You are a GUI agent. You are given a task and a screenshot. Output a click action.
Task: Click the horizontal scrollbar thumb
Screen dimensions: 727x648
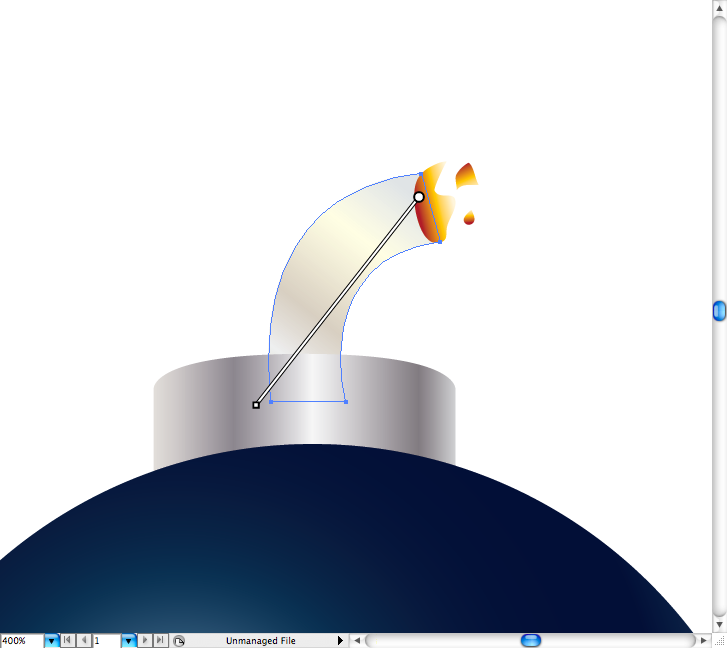pos(531,640)
